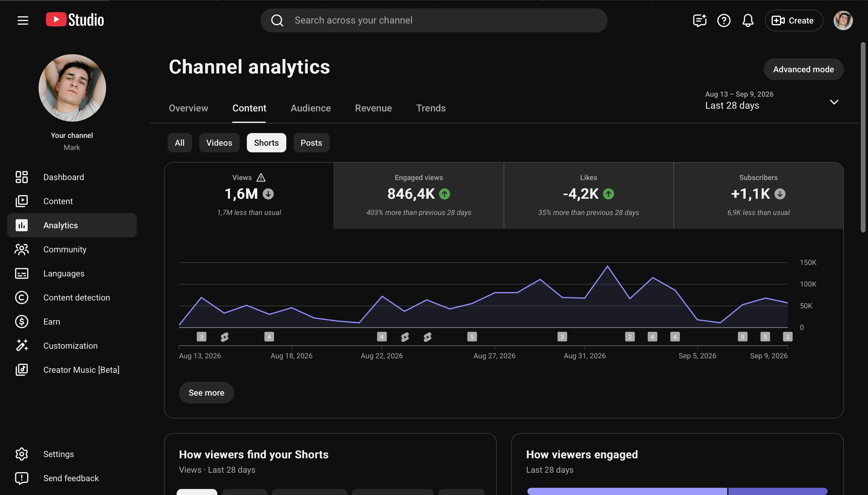Select the Videos filter chip
Screen dimensions: 868x495
219,143
